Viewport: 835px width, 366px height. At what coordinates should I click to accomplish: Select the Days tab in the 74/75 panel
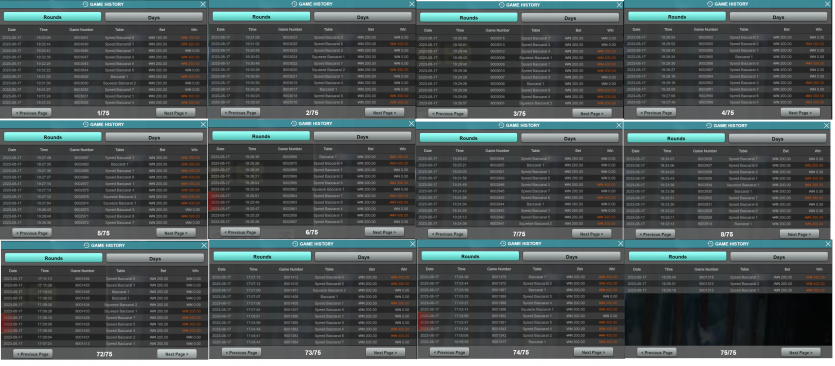571,256
